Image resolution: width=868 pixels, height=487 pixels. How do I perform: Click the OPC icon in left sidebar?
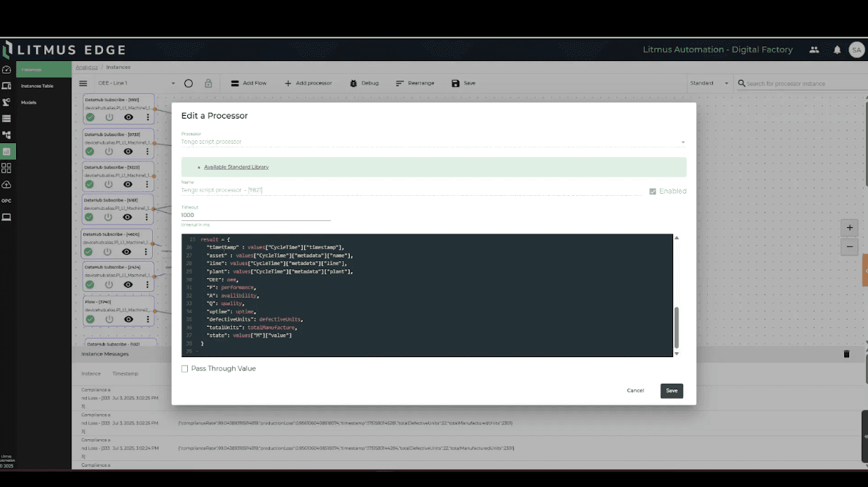6,201
